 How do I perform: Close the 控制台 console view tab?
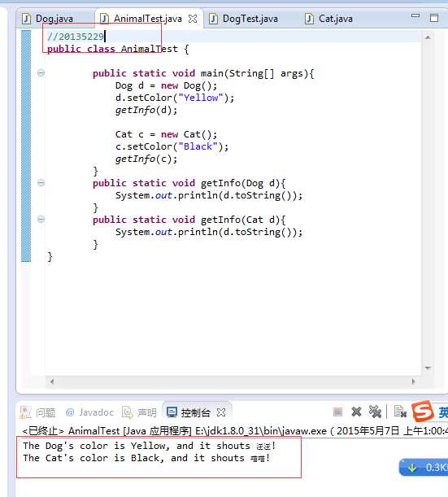tap(221, 412)
